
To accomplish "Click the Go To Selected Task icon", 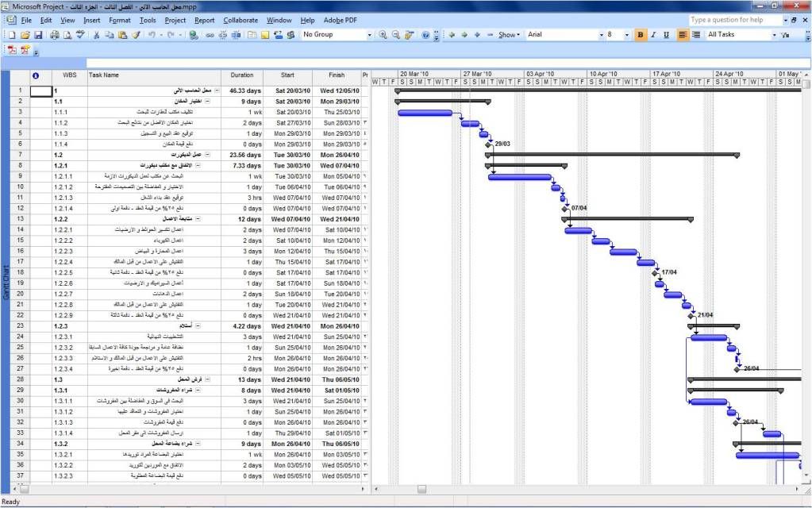I will (409, 35).
